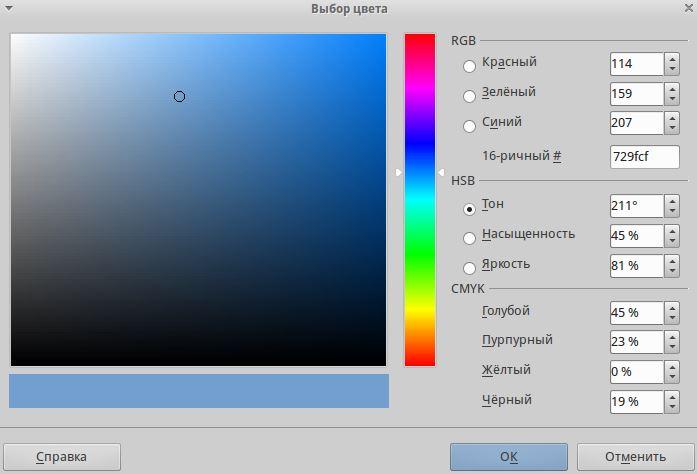Increase the Тон value with up arrow
Viewport: 697px width, 474px height.
pyautogui.click(x=672, y=200)
